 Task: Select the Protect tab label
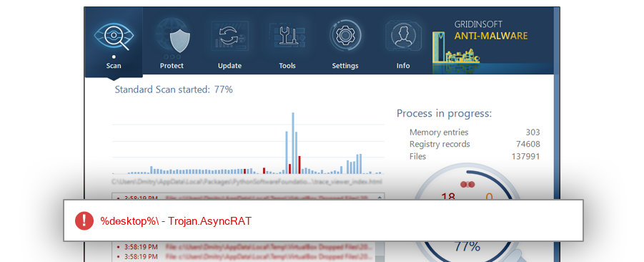pyautogui.click(x=172, y=66)
